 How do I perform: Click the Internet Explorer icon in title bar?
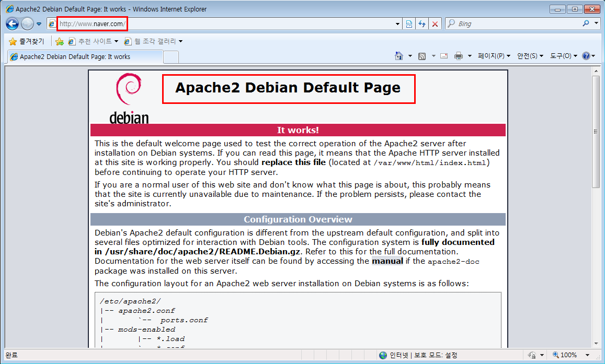9,9
